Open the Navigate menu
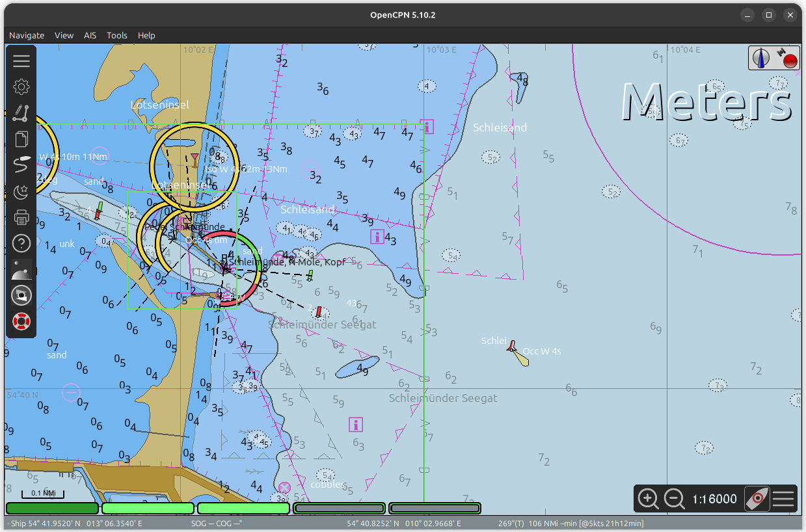Image resolution: width=806 pixels, height=532 pixels. (x=27, y=35)
